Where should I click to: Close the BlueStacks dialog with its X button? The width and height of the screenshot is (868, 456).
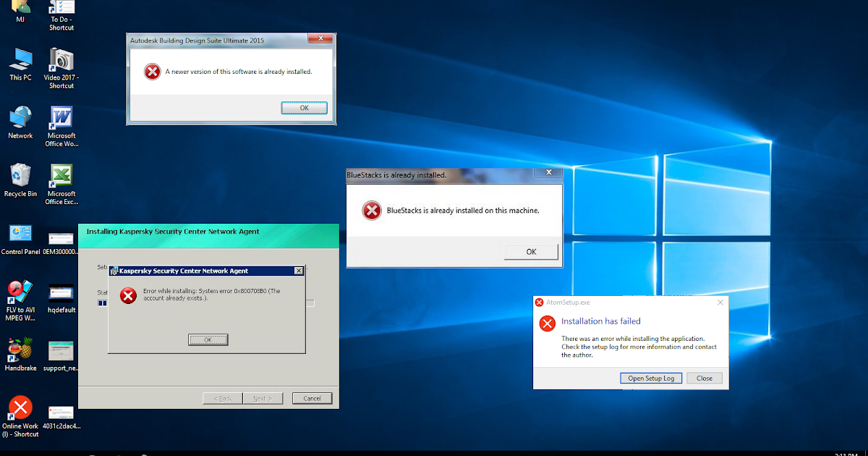pos(548,173)
